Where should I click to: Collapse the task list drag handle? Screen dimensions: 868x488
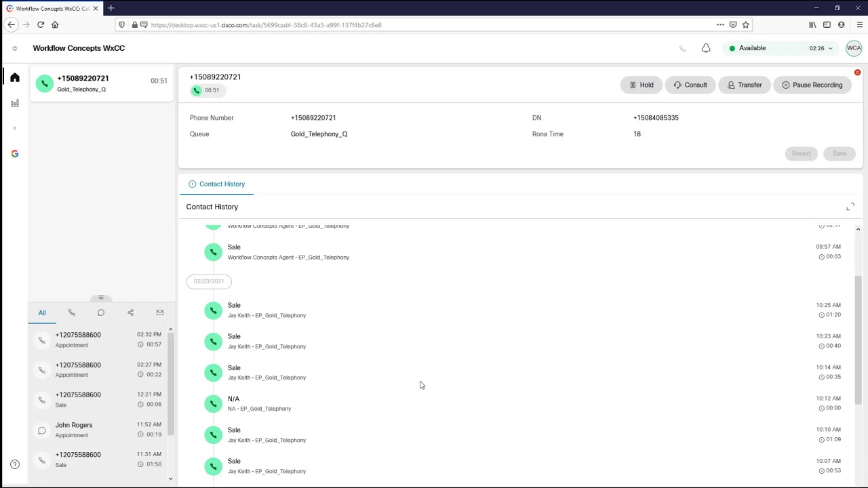click(x=101, y=298)
